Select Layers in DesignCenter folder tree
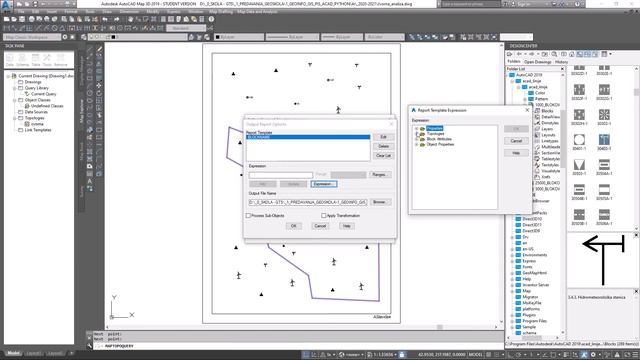The image size is (640, 360). click(x=547, y=129)
